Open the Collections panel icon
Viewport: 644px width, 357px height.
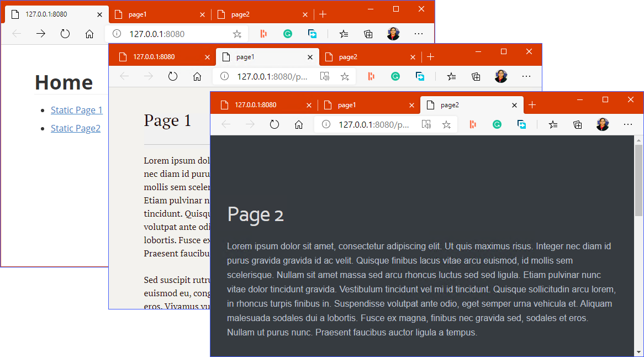[x=577, y=124]
